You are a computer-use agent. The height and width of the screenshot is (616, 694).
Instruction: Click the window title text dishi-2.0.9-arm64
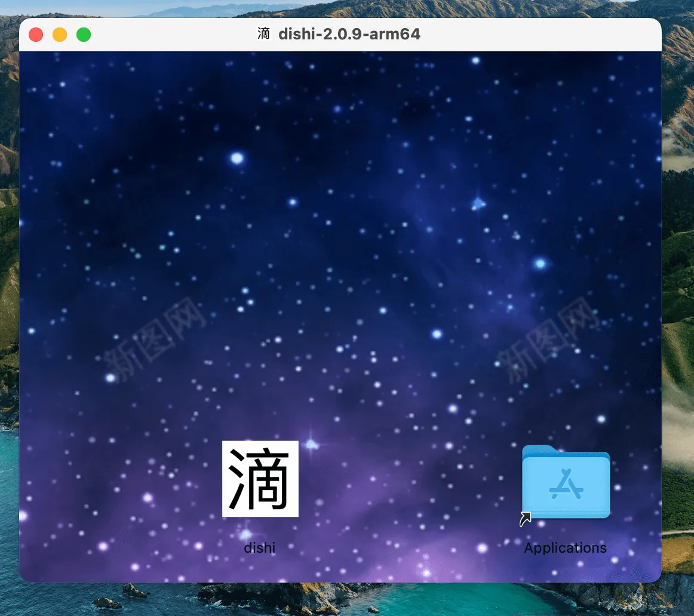tap(349, 34)
